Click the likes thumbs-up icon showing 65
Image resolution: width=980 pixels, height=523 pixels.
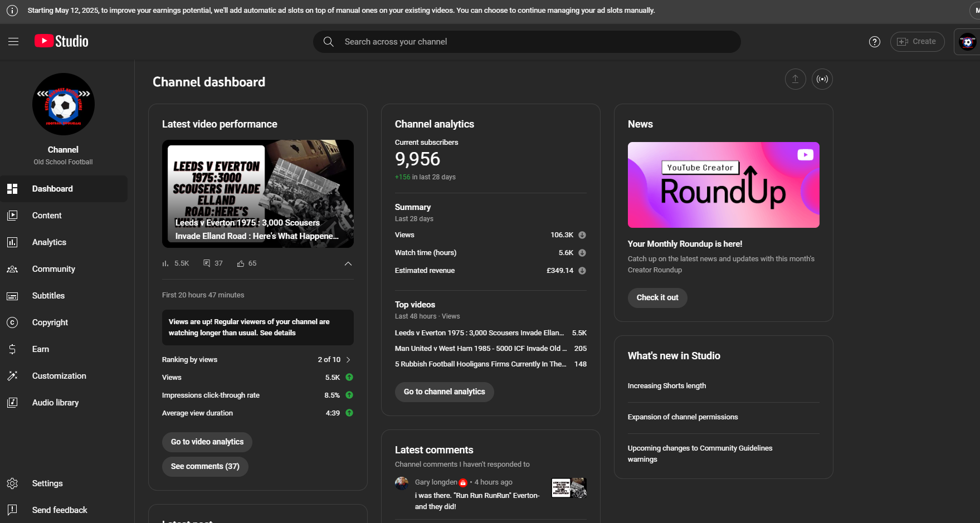pyautogui.click(x=241, y=263)
